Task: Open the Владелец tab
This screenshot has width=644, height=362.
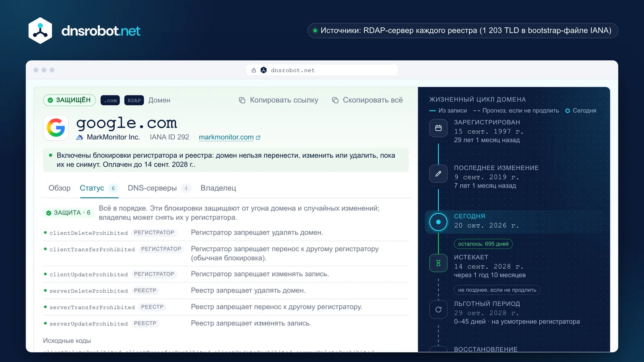Action: pos(218,188)
